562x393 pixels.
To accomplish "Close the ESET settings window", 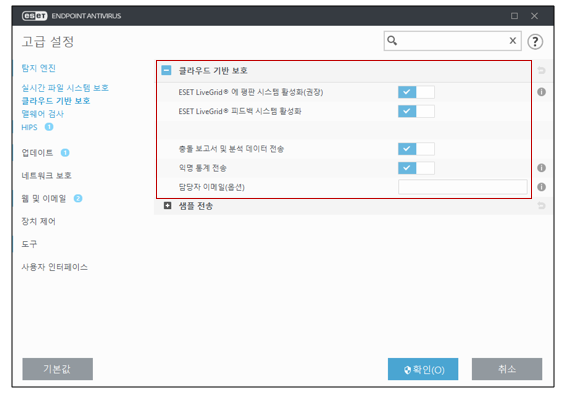I will click(x=534, y=16).
